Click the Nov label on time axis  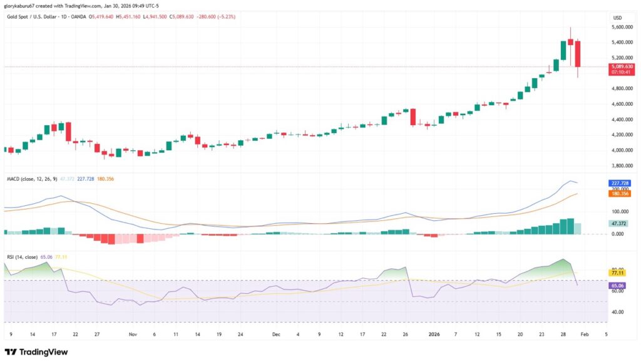pyautogui.click(x=133, y=335)
